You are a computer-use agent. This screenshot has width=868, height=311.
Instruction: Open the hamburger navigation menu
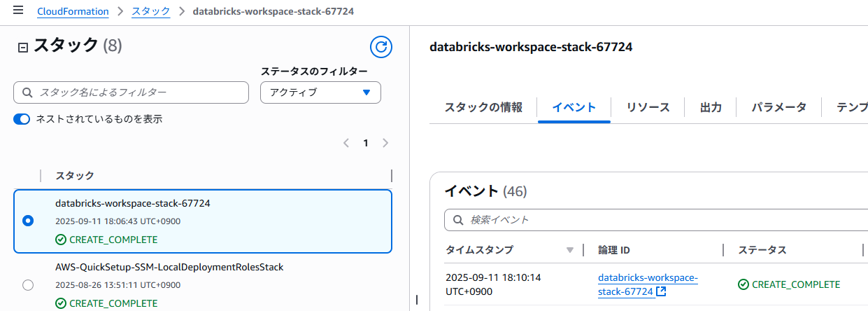click(18, 11)
